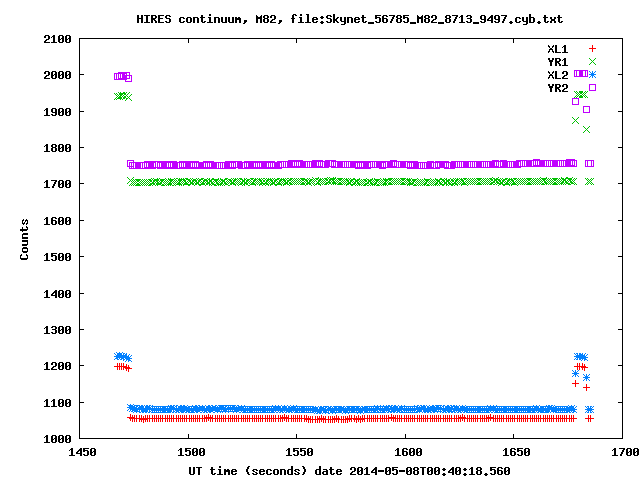The height and width of the screenshot is (480, 640).
Task: Click the 1100 y-axis tick label
Action: coord(57,403)
